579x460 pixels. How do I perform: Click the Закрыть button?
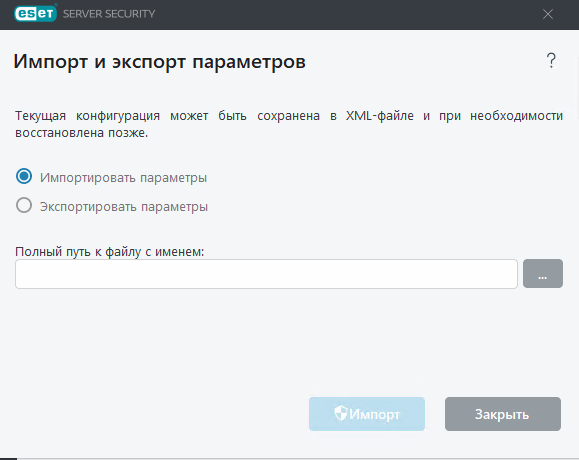pyautogui.click(x=503, y=414)
